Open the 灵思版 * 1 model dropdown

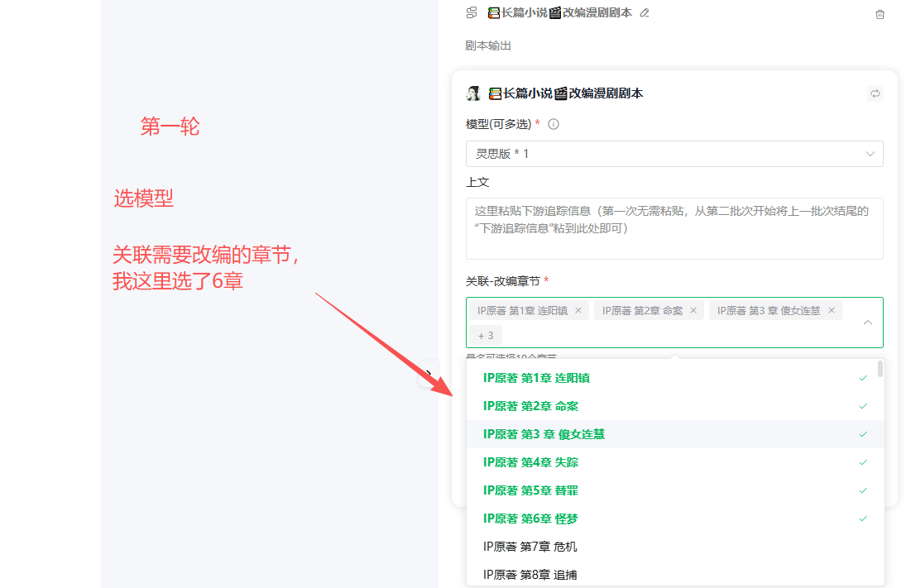pyautogui.click(x=674, y=154)
